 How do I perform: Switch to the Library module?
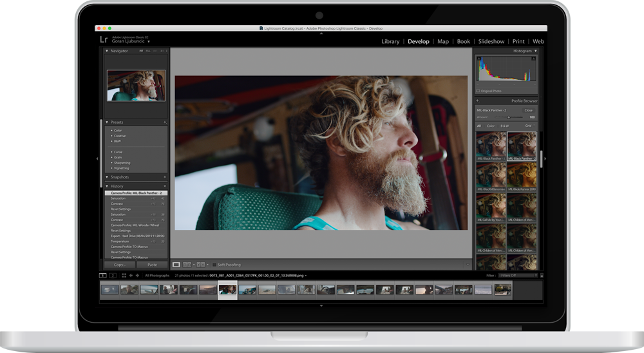pos(390,41)
